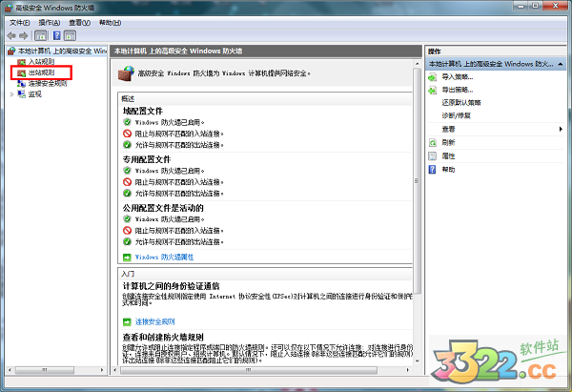Viewport: 572px width, 392px height.
Task: Click the 帮助 icon in actions pane
Action: click(x=432, y=170)
